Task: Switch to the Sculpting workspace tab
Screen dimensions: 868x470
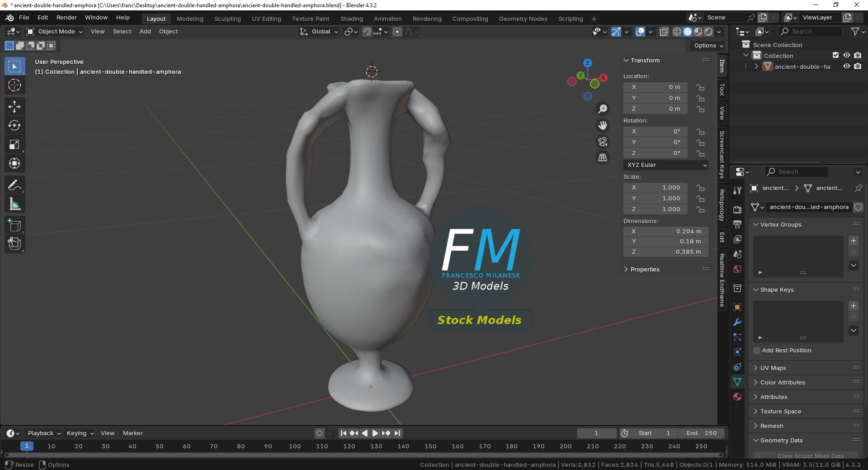Action: click(x=227, y=19)
